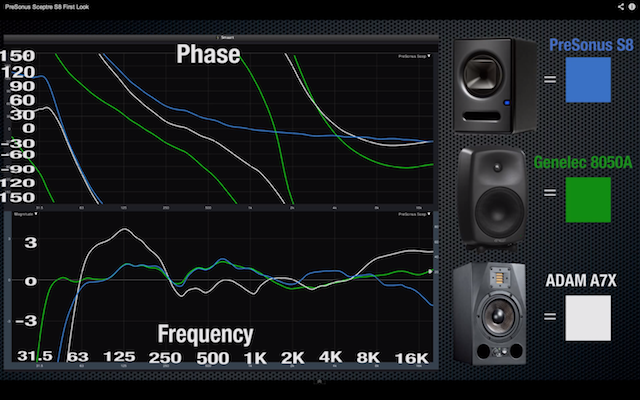Click the video title PreSonus Sceptre S8 First Look
The height and width of the screenshot is (400, 640).
click(47, 7)
